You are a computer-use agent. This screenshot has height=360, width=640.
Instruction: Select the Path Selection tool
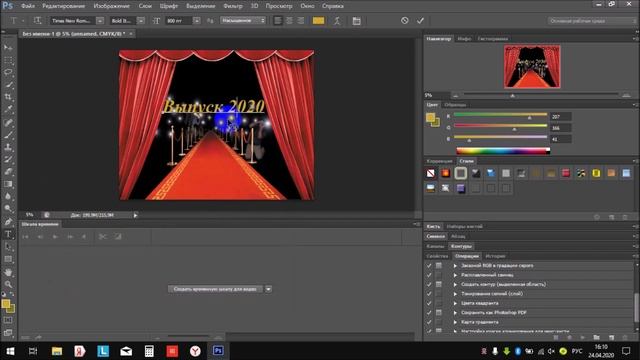click(8, 247)
